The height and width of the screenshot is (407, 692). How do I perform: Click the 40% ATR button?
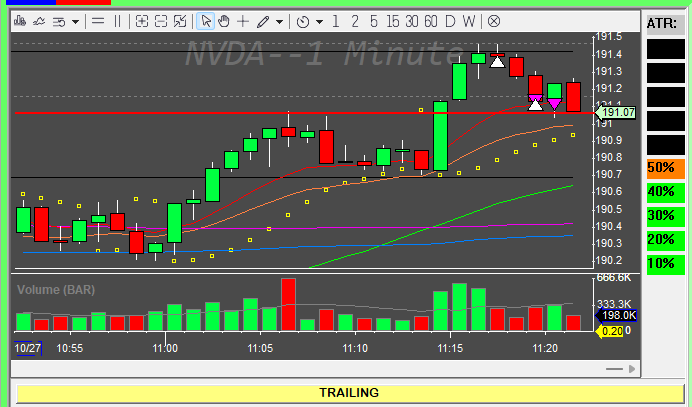pyautogui.click(x=666, y=192)
